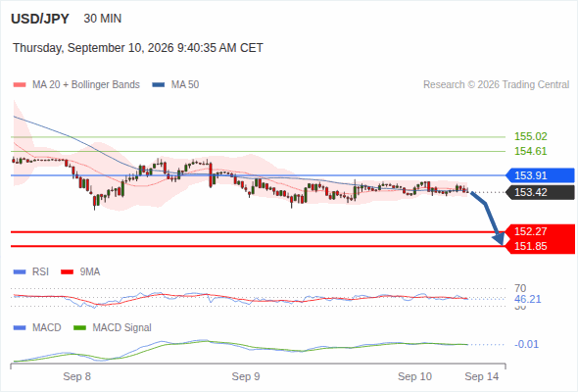Click the 9MA red legend swatch

click(67, 272)
